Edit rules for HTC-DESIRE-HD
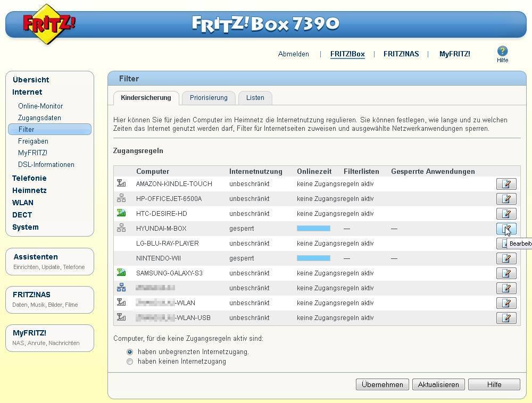The height and width of the screenshot is (403, 532). click(x=506, y=214)
